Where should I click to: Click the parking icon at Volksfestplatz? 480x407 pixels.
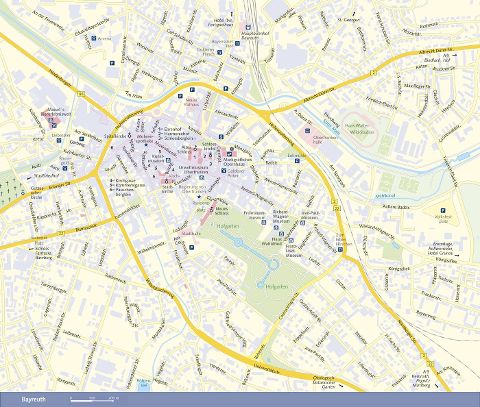click(x=443, y=210)
